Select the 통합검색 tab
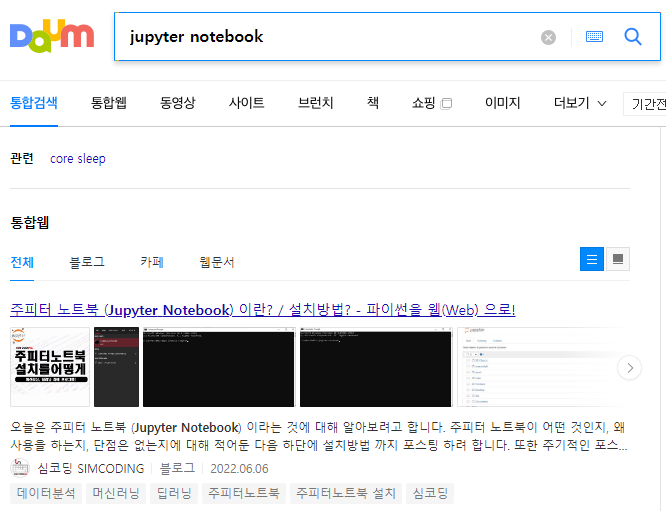This screenshot has width=666, height=511. [34, 103]
